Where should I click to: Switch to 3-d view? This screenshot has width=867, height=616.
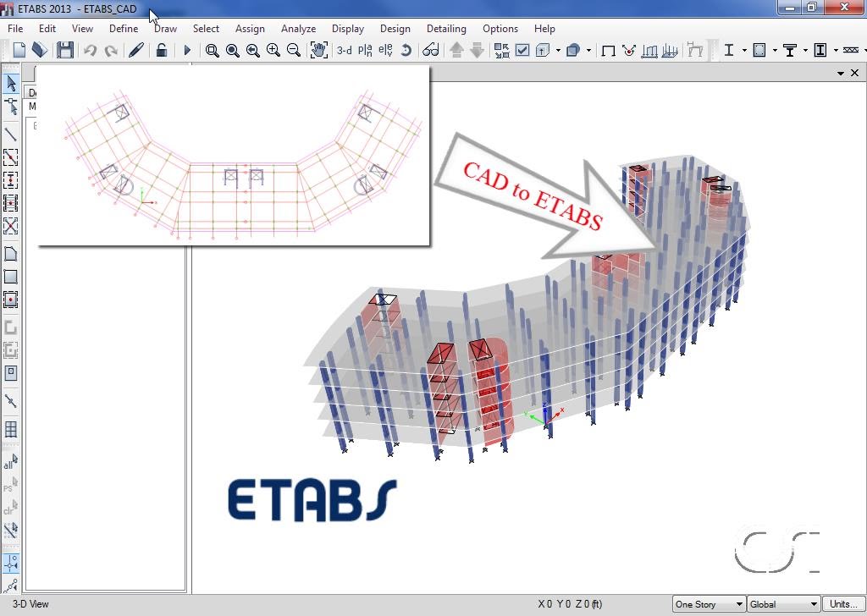[345, 50]
